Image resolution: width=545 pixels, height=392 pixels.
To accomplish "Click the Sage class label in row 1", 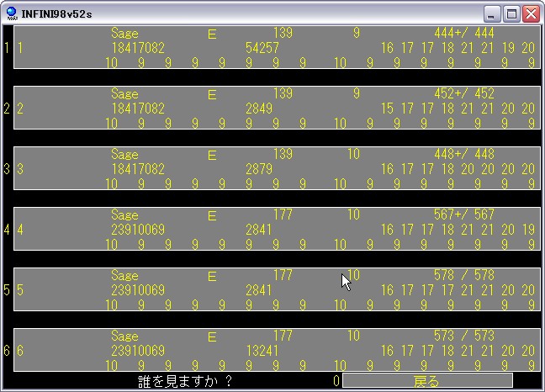I will coord(124,34).
